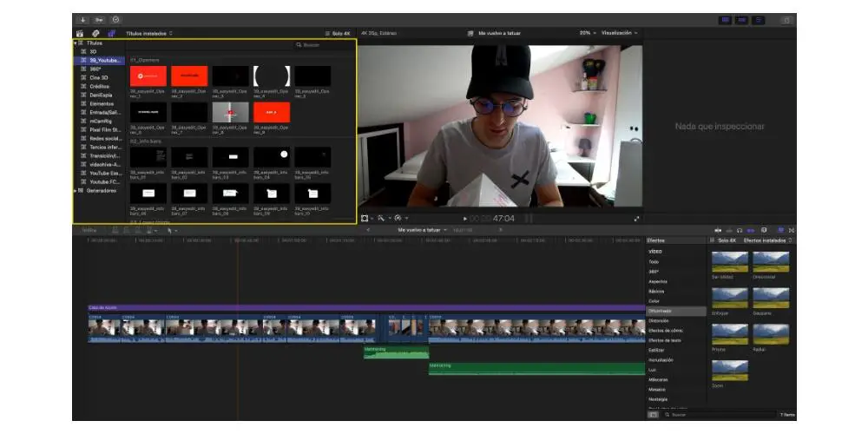868x434 pixels.
Task: Toggle viewer fullscreen arrows icon
Action: pos(637,219)
